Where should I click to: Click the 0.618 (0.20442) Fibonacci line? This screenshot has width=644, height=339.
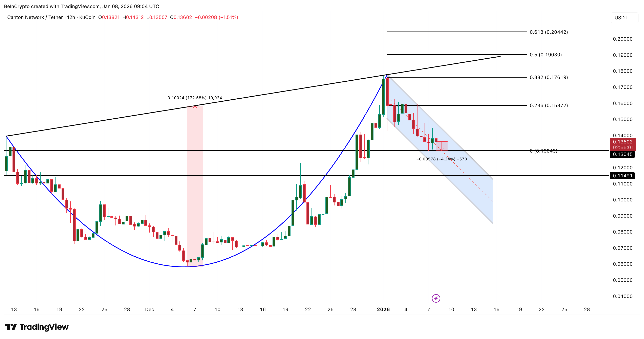[463, 32]
